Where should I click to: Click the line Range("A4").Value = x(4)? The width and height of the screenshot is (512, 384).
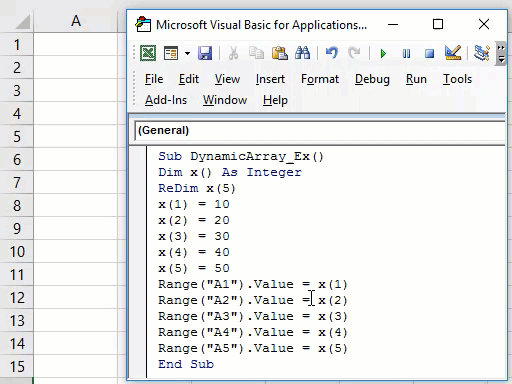click(253, 332)
